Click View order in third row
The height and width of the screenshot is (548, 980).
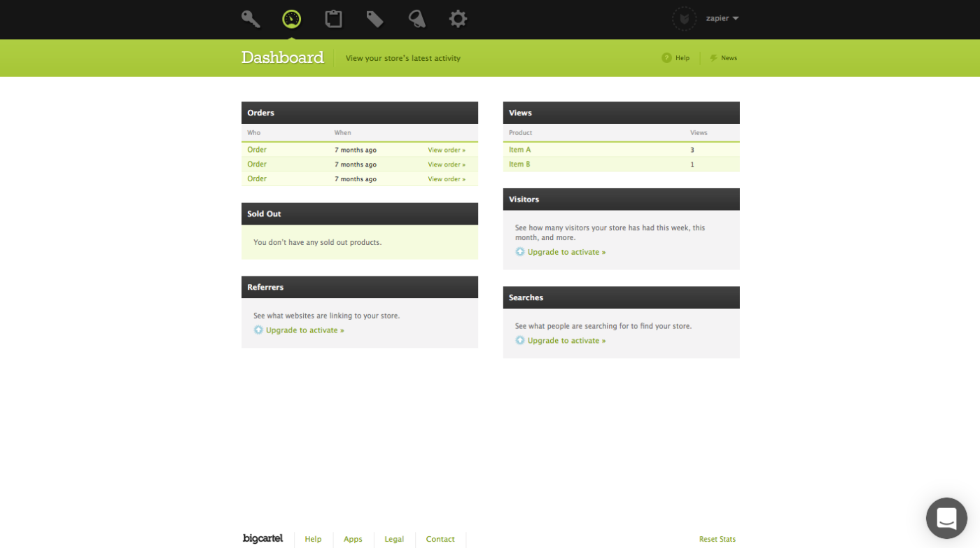pos(447,179)
